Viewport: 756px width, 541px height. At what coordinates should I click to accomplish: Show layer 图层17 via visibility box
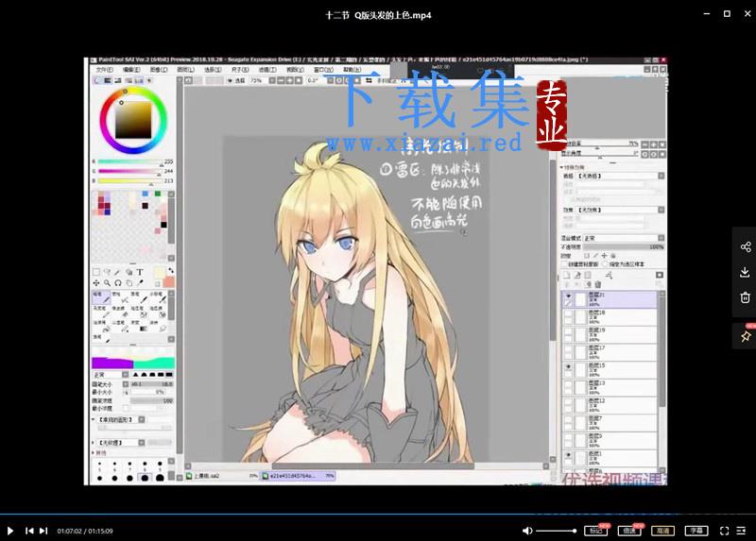point(569,349)
